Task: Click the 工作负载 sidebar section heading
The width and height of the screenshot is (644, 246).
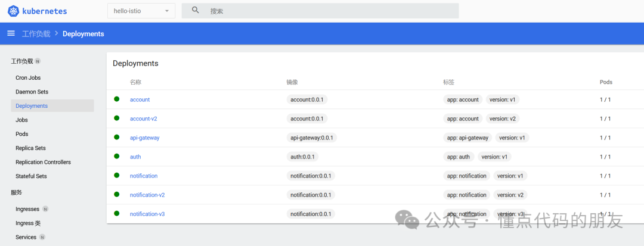Action: [x=22, y=61]
